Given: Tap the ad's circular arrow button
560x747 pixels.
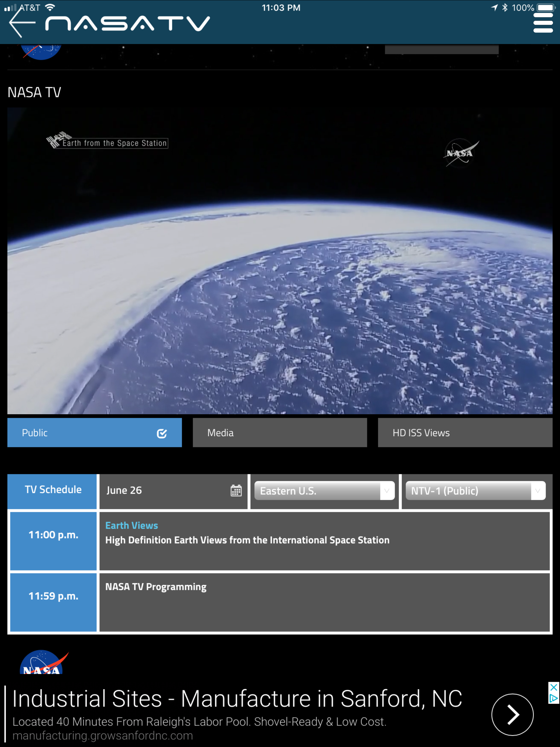Looking at the screenshot, I should pos(512,714).
